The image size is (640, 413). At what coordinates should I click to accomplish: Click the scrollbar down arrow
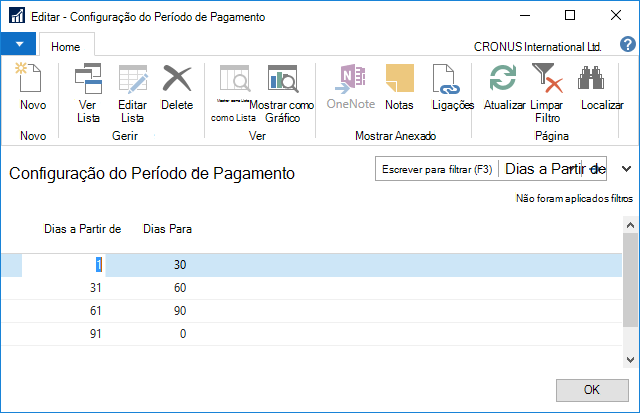[630, 360]
